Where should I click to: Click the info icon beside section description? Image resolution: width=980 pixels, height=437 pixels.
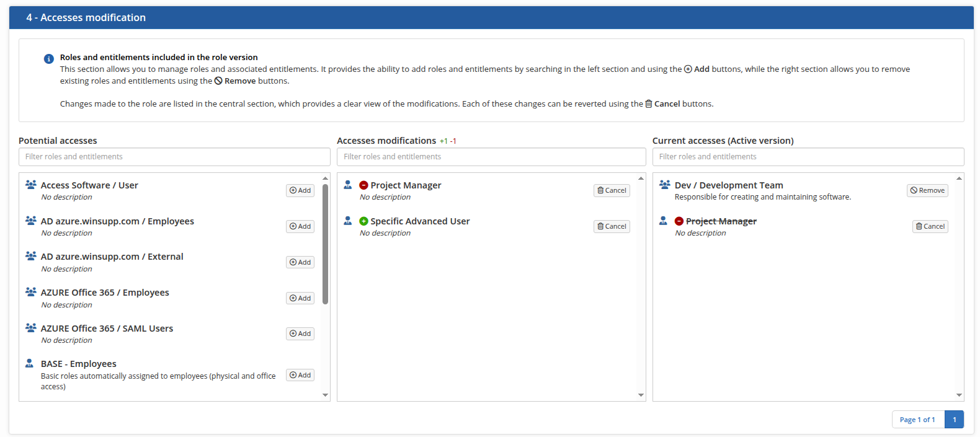click(x=48, y=59)
